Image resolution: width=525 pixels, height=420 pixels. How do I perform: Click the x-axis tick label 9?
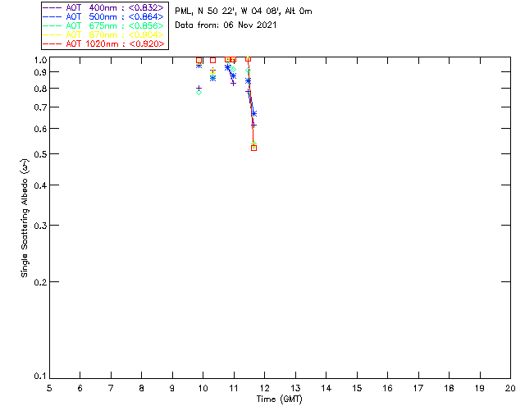172,388
